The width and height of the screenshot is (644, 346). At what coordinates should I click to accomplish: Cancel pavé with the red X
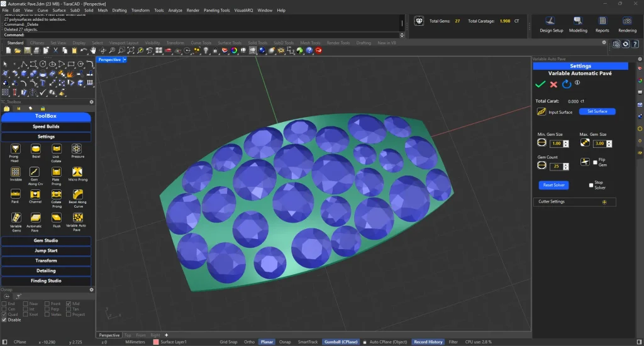tap(553, 84)
